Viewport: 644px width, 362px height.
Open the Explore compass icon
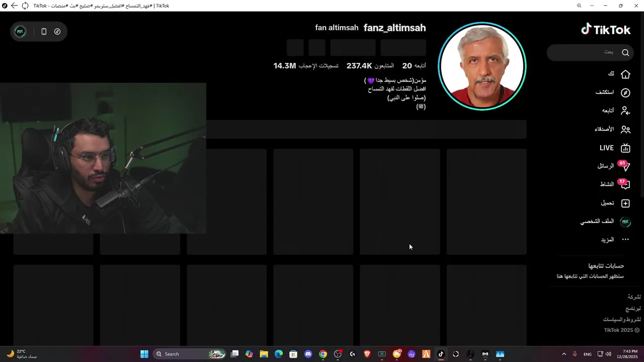tap(625, 93)
